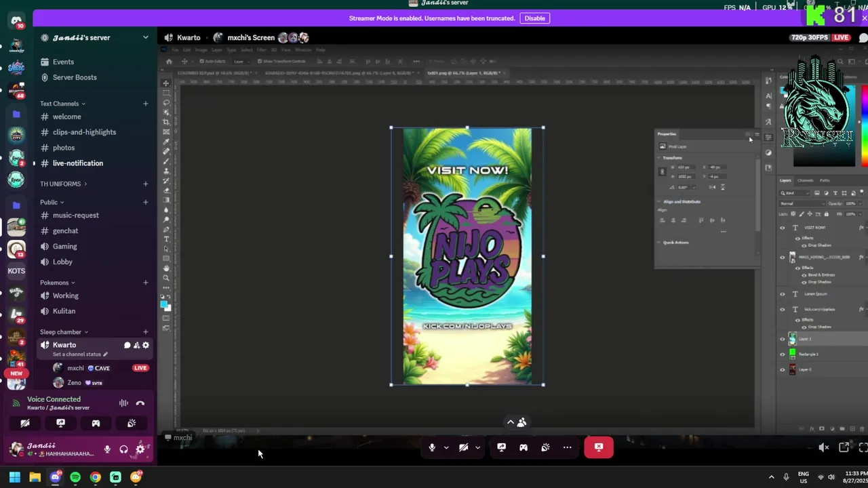Pop out the stream window
Viewport: 868px width, 488px height.
pyautogui.click(x=844, y=447)
